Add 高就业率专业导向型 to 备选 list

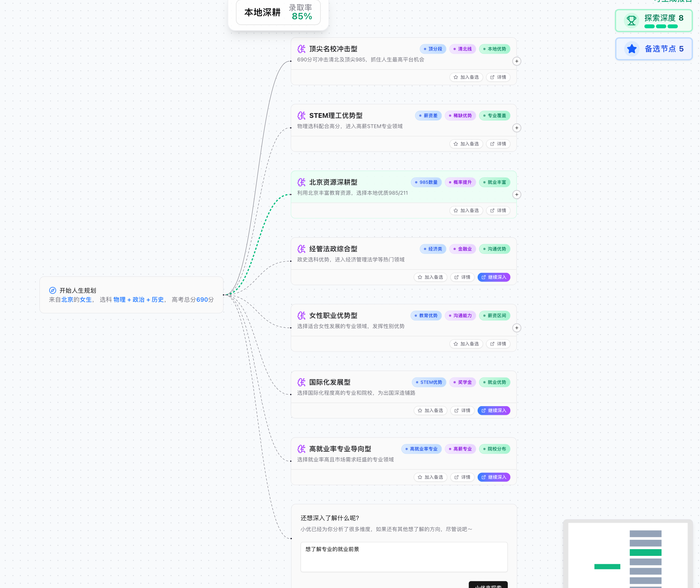pos(430,477)
